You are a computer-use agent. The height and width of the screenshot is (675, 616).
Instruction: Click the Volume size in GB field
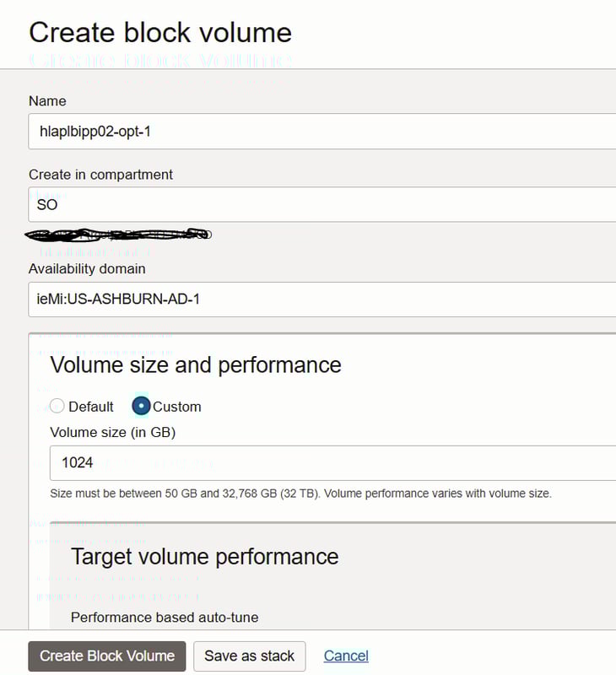click(x=329, y=463)
